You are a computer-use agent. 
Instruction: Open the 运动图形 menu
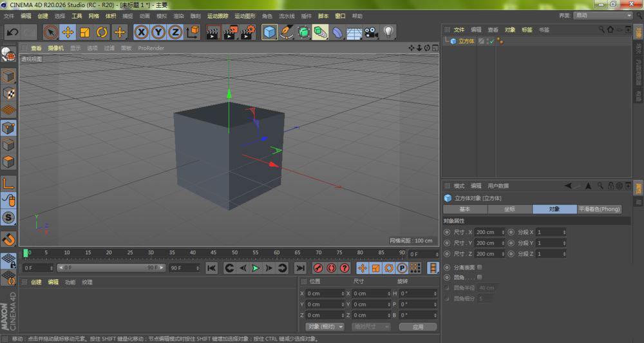pyautogui.click(x=245, y=16)
